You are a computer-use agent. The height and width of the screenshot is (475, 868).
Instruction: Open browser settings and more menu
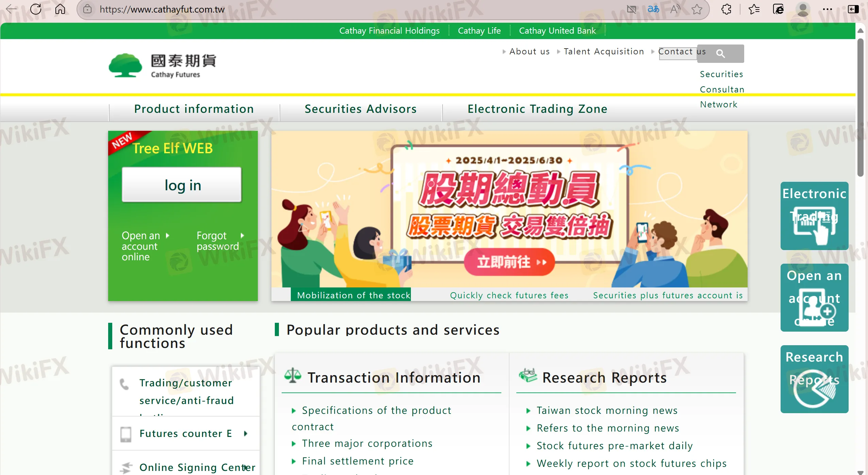click(x=828, y=9)
